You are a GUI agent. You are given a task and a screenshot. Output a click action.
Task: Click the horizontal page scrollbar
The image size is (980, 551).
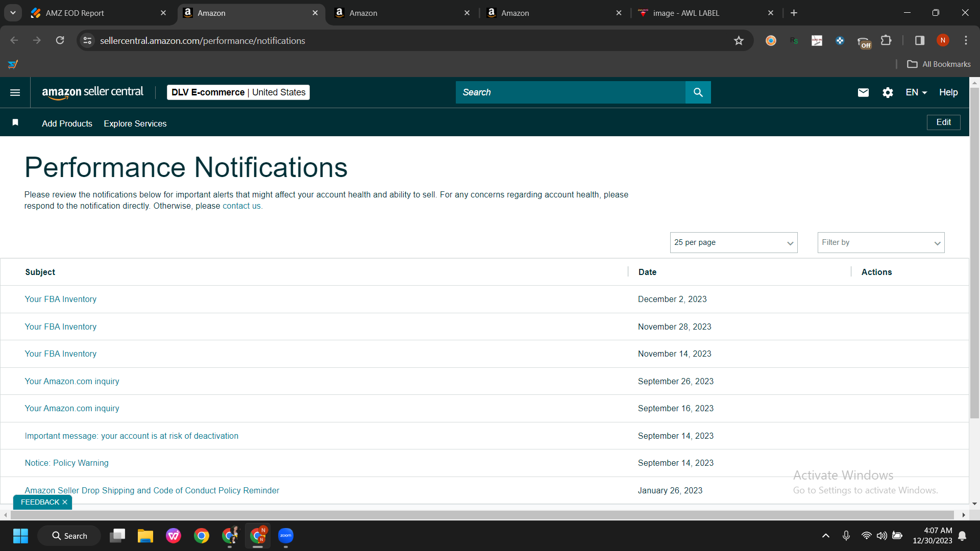click(482, 515)
